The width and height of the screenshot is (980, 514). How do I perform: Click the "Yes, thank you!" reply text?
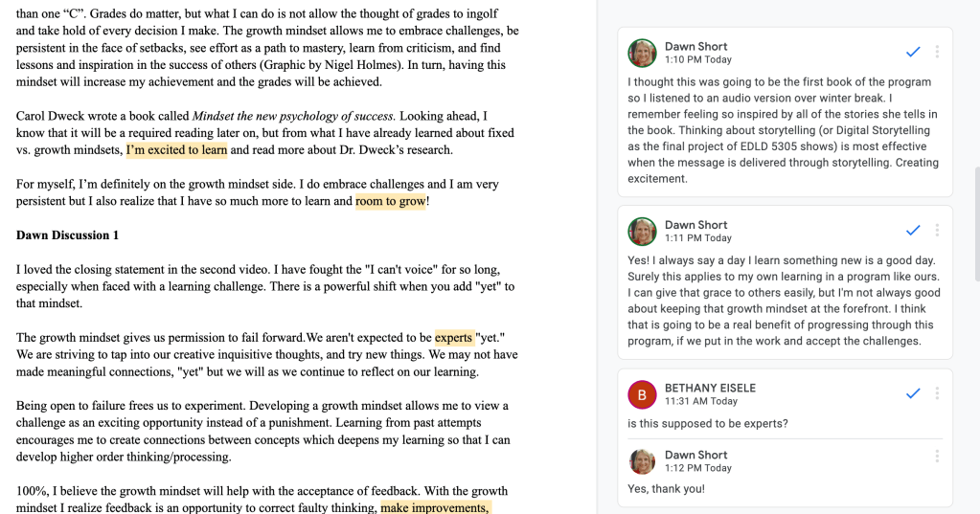point(666,489)
